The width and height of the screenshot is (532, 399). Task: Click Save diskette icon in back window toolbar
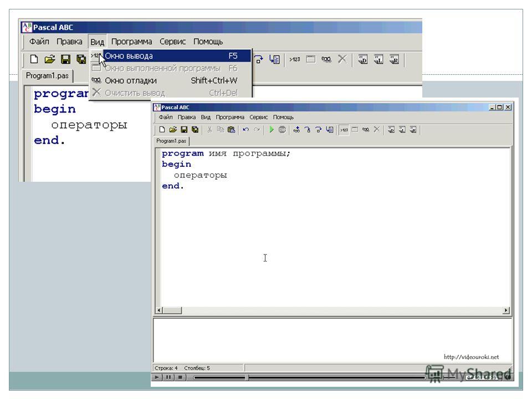pos(65,59)
